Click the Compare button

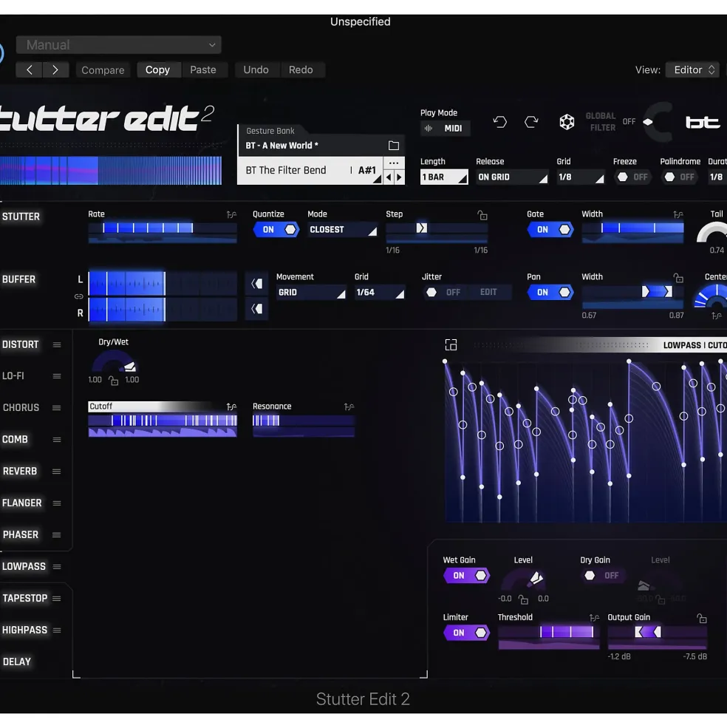click(103, 69)
